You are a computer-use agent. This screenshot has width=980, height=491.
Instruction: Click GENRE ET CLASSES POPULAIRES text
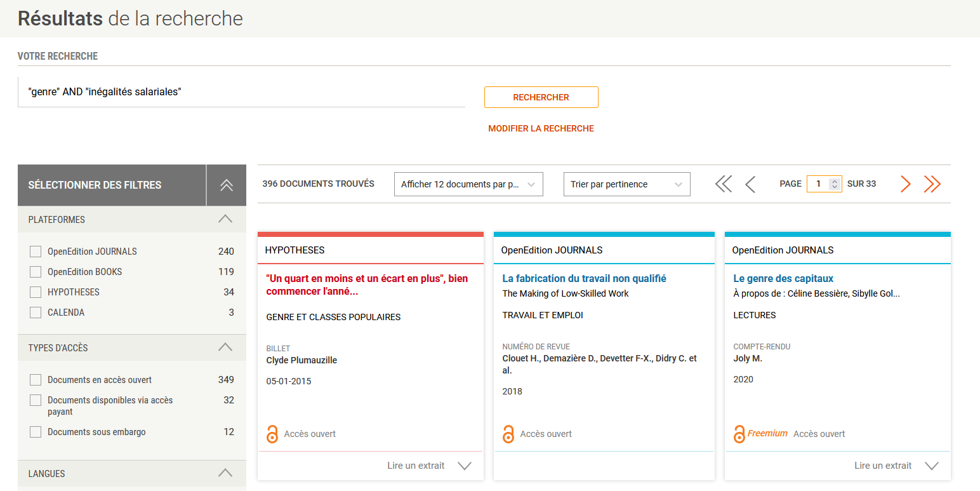[333, 317]
